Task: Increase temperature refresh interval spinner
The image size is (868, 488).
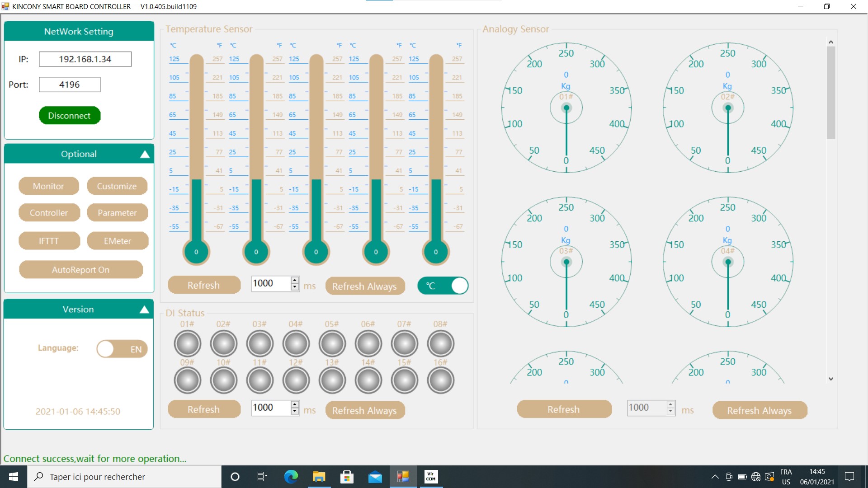Action: (295, 280)
